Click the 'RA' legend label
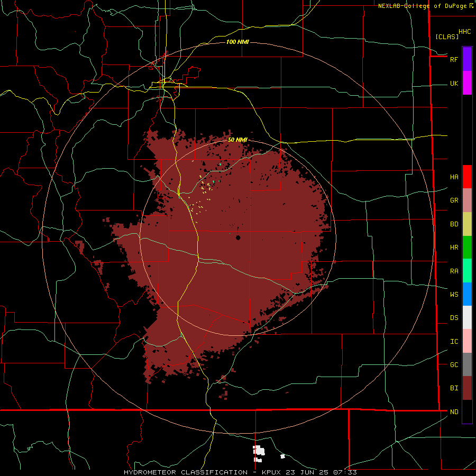This screenshot has height=476, width=476. [454, 271]
